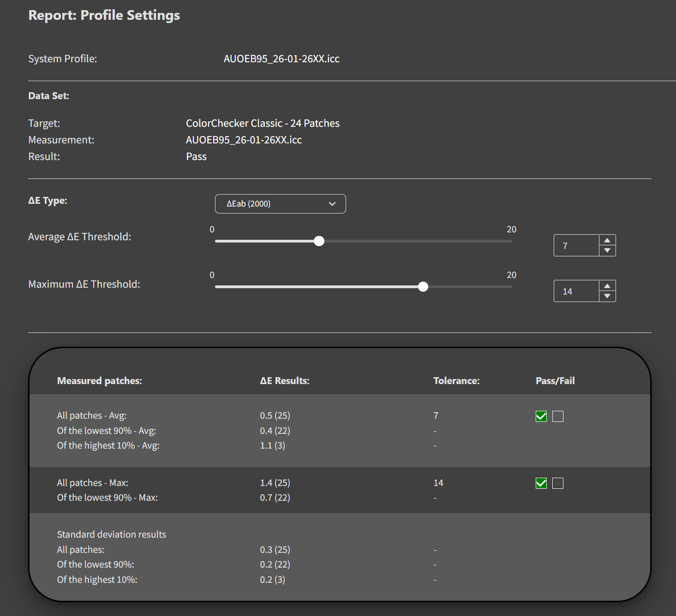Decrease Maximum ΔE Threshold with down arrow
The width and height of the screenshot is (676, 616).
[607, 296]
